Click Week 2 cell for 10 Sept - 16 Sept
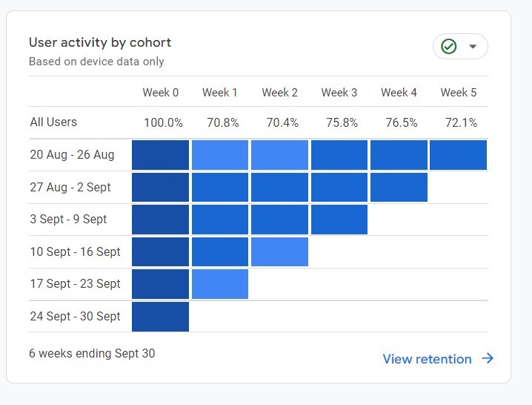The image size is (532, 405). (279, 251)
